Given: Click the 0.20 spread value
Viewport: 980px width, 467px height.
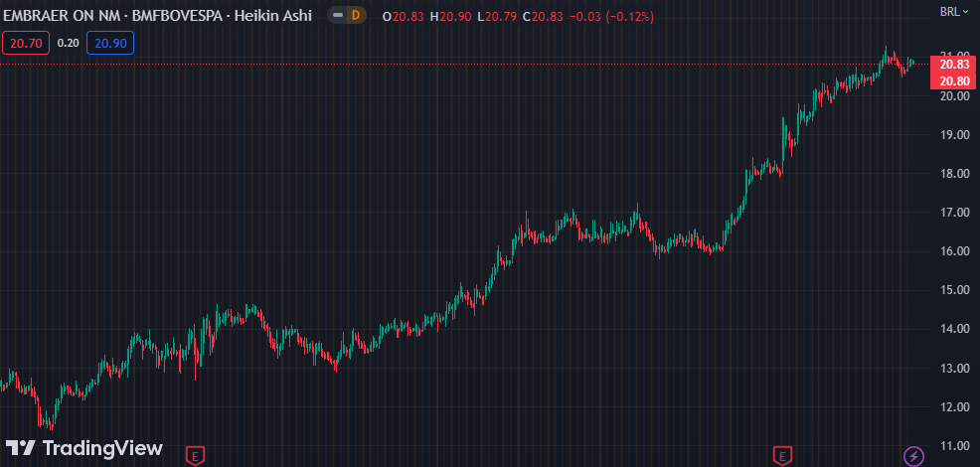Looking at the screenshot, I should tap(68, 43).
